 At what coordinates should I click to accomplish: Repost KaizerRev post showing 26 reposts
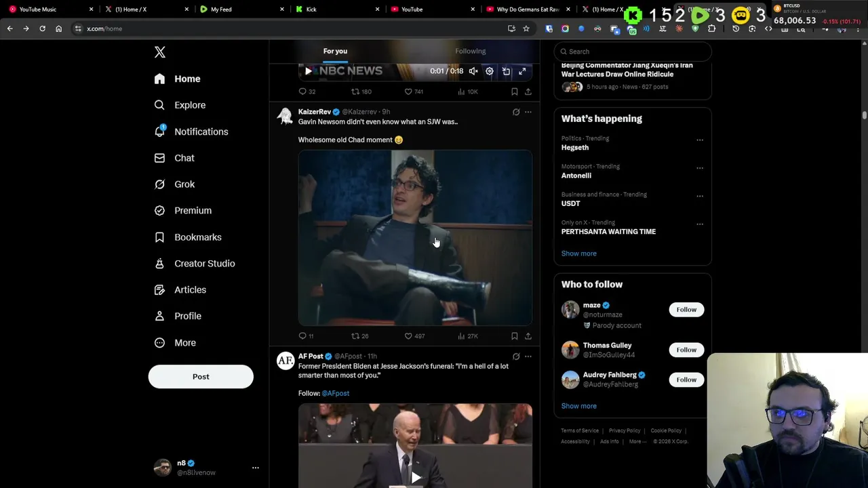click(359, 336)
